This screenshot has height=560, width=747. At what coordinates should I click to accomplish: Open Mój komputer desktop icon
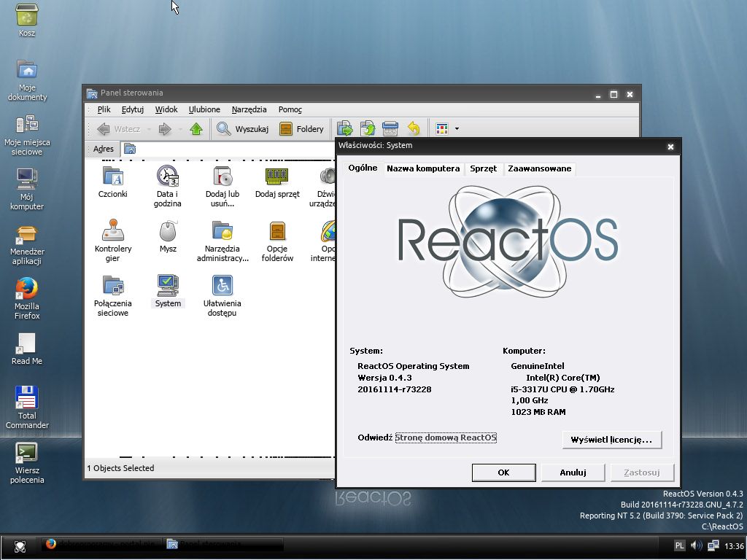(27, 190)
